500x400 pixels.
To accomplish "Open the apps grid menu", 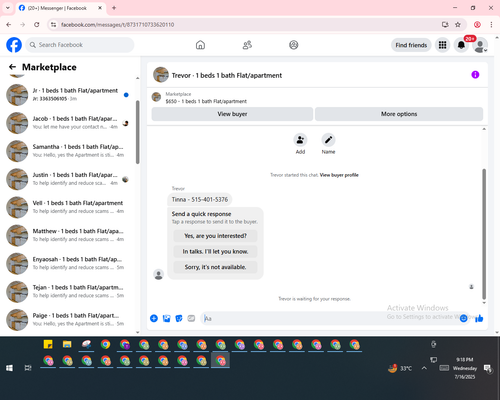I will pos(442,45).
